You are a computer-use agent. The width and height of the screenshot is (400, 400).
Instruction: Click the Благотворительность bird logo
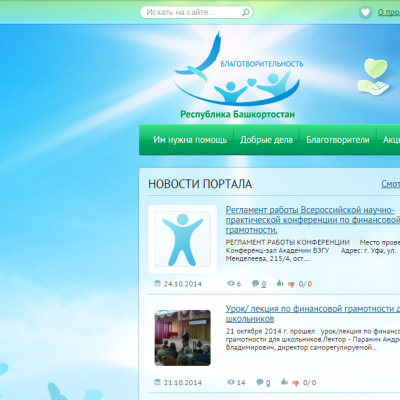[238, 75]
